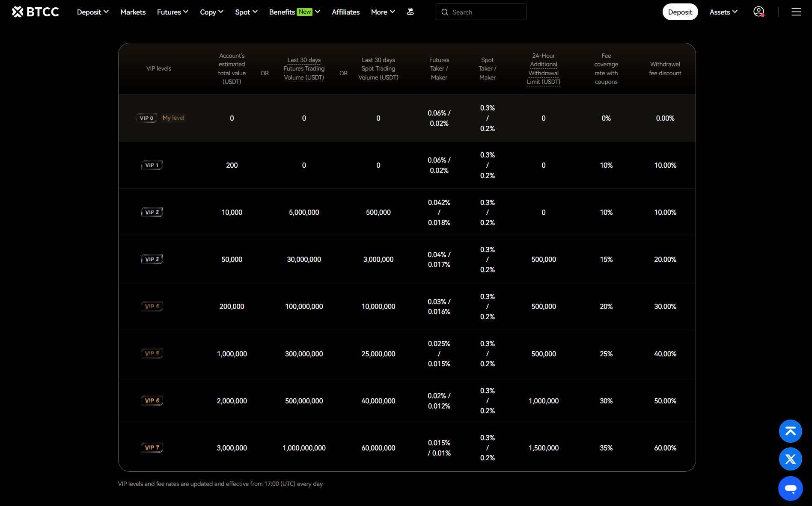Click the 2,000,000 total value cell

pos(232,401)
